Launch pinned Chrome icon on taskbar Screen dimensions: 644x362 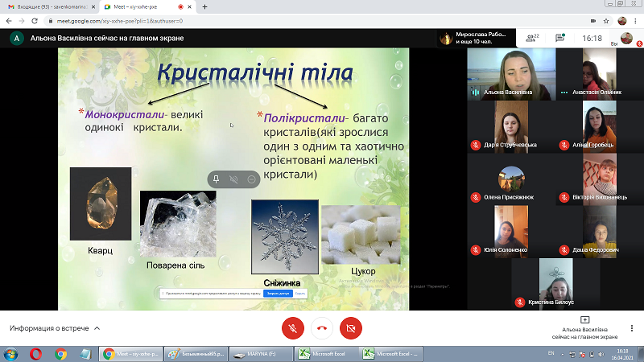(x=61, y=354)
